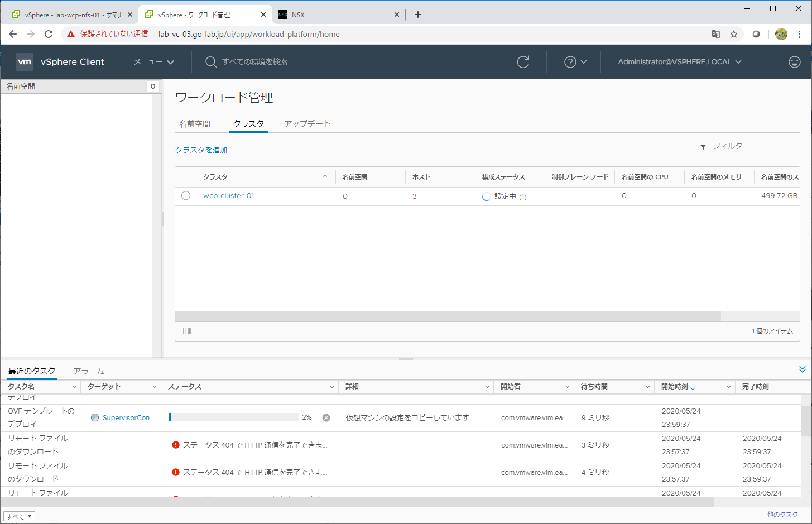Collapse the recent tasks panel with the double chevron

[803, 369]
